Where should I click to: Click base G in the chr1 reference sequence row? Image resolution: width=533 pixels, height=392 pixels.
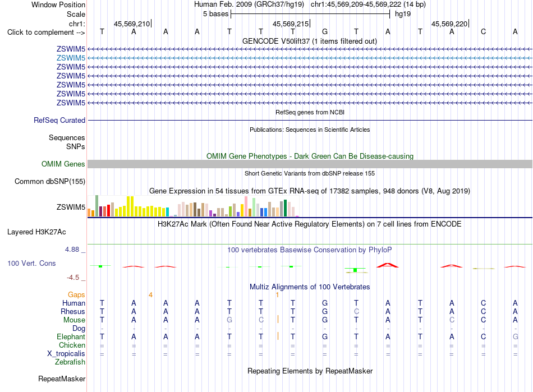[325, 32]
